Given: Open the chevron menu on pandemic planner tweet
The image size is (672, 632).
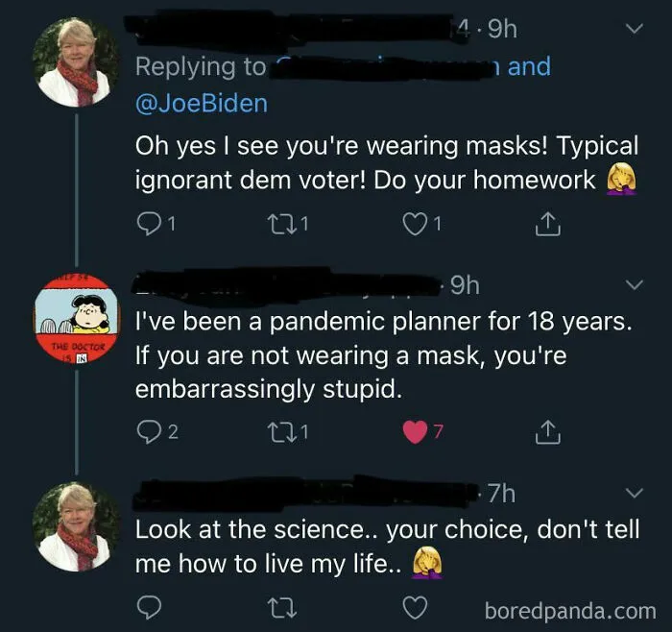Looking at the screenshot, I should click(x=635, y=284).
